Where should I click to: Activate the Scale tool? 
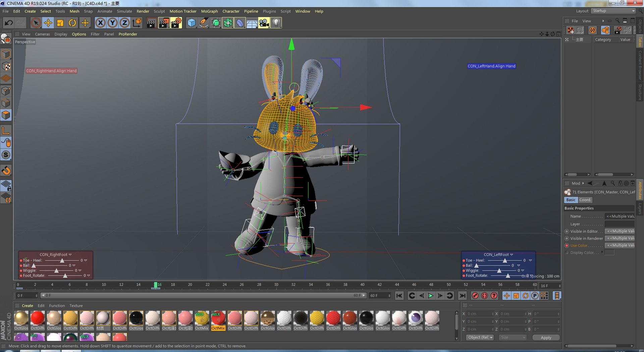(60, 23)
